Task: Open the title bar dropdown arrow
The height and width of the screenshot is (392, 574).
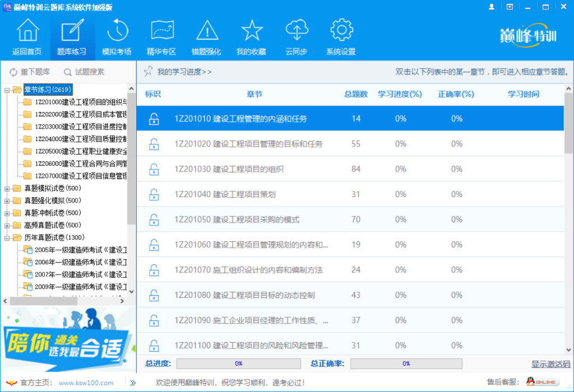Action: (x=509, y=6)
